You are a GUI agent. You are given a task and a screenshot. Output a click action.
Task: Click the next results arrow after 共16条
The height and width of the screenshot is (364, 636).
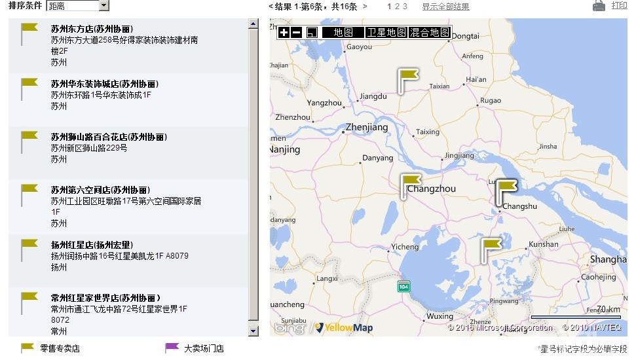pos(365,7)
